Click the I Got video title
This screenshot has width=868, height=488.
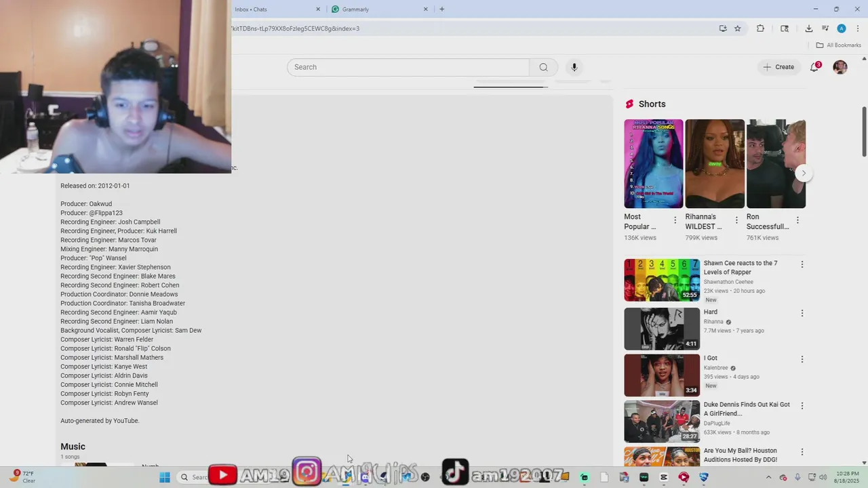point(711,358)
